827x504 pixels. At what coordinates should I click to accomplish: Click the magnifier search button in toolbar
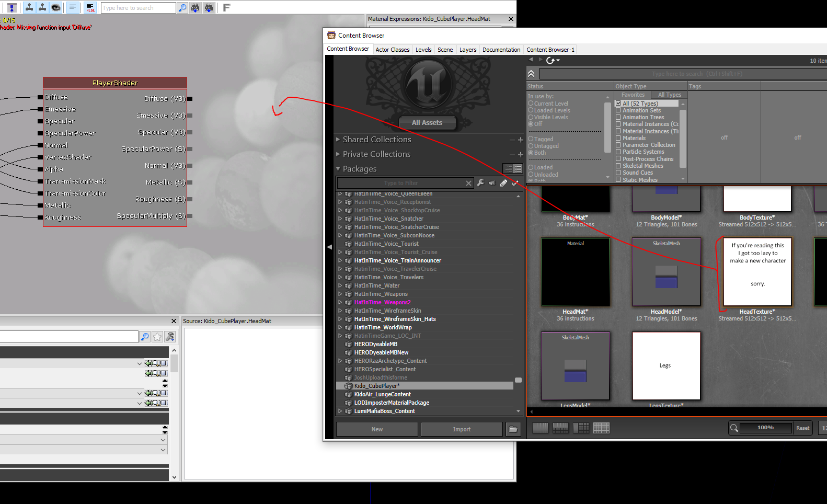coord(182,7)
